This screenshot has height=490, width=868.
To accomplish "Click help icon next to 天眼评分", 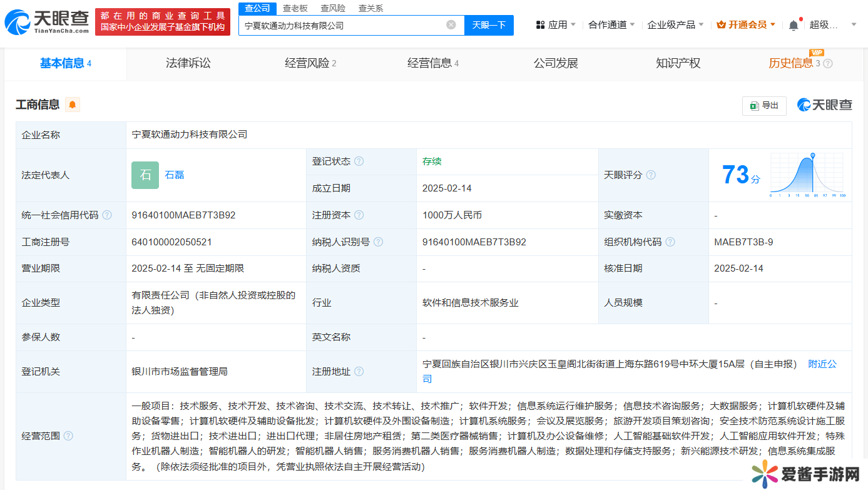I will [x=651, y=175].
